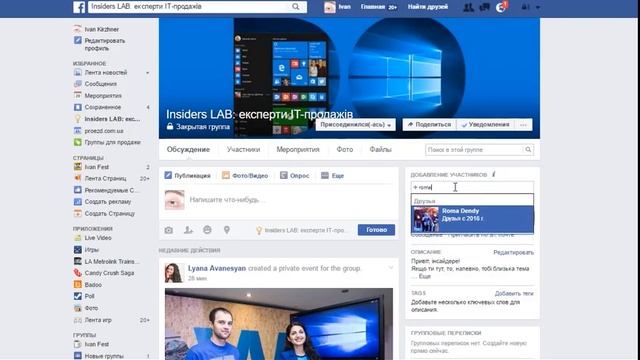Open Присоединился(-ась) dropdown
Viewport: 640px width, 360px height.
tap(356, 125)
